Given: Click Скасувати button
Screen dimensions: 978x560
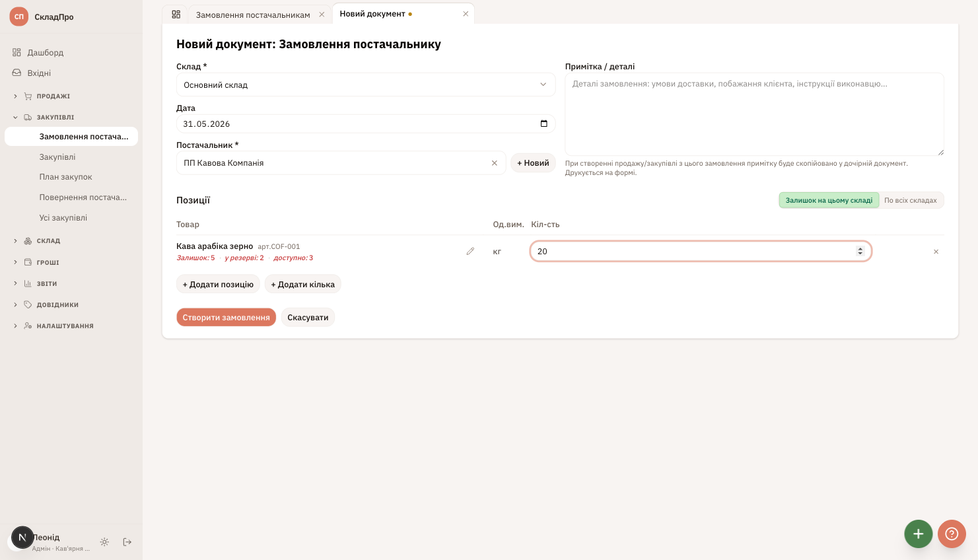Looking at the screenshot, I should click(308, 318).
